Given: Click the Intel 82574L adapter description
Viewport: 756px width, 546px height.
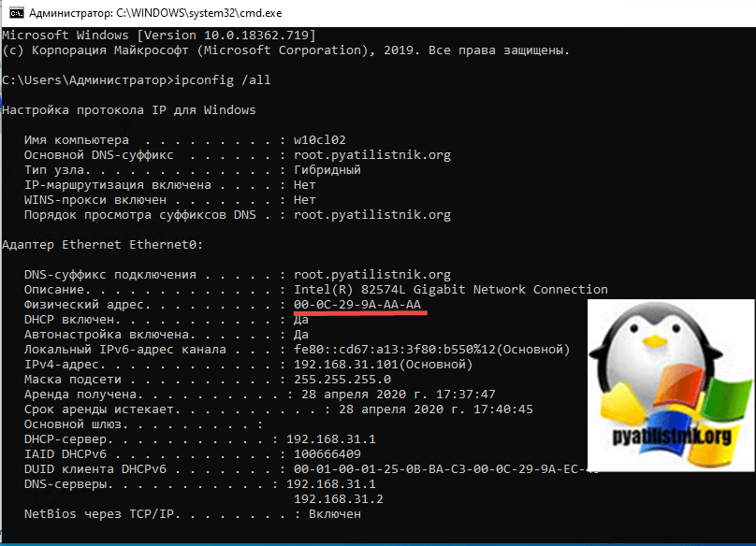Looking at the screenshot, I should pos(450,290).
